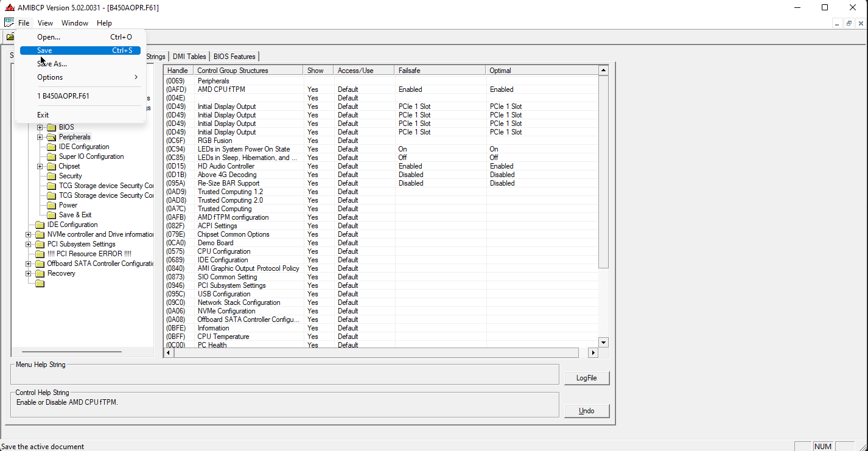
Task: Click the Recovery folder icon in tree
Action: click(x=40, y=273)
